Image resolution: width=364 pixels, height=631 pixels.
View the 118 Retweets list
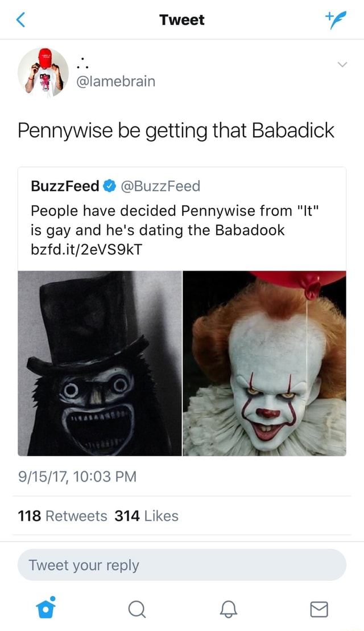point(63,516)
